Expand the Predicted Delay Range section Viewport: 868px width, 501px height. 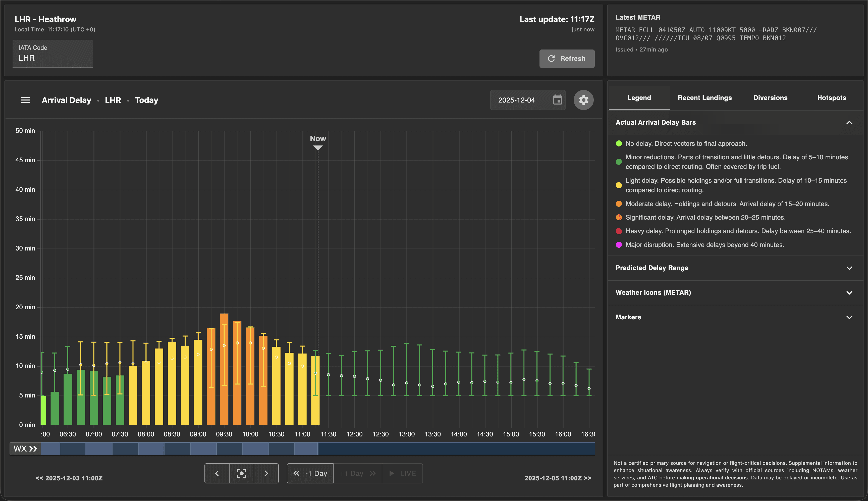849,268
